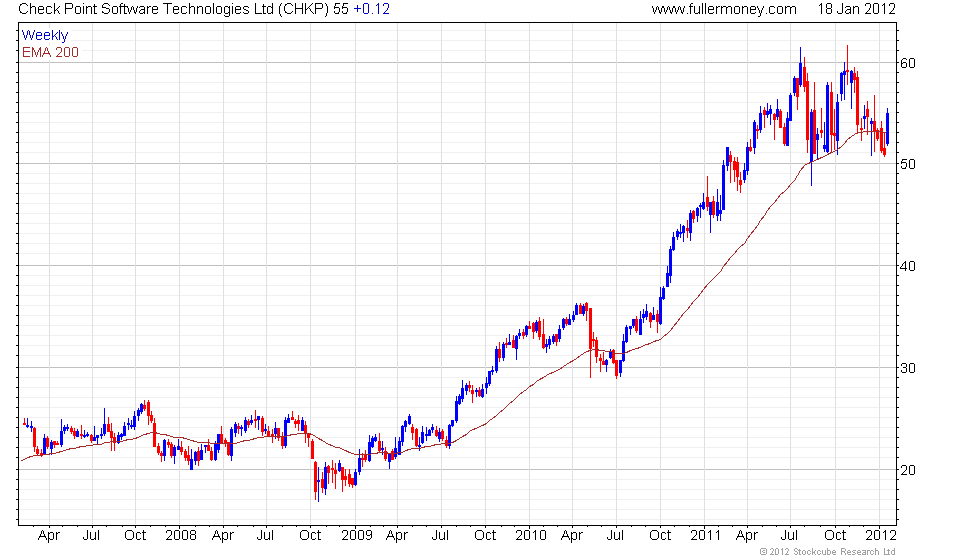Click the '© 2012 Stockcube Research Ltd' copyright text
980x560 pixels.
[x=828, y=552]
